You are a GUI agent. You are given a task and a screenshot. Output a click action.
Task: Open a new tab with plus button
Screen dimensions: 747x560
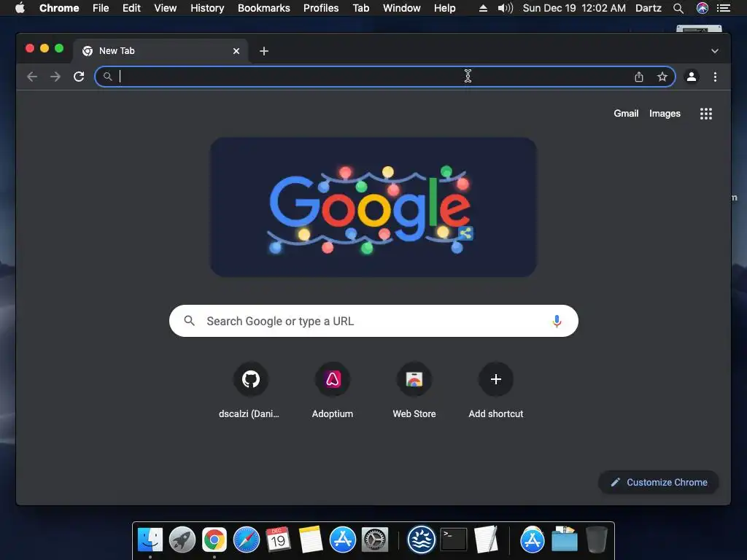point(264,51)
